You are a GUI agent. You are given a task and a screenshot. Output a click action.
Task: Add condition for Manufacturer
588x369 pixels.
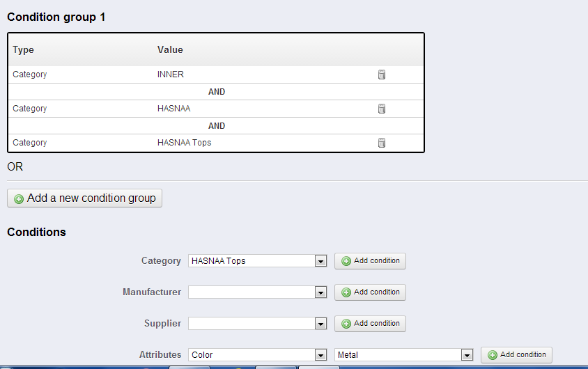pos(370,292)
